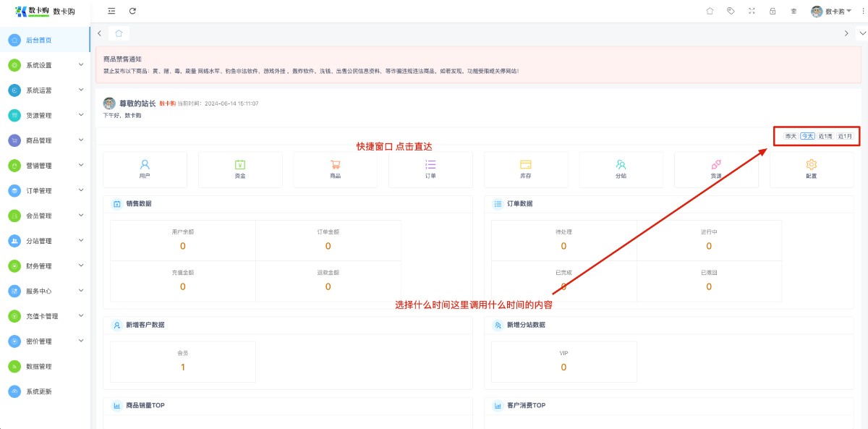This screenshot has height=429, width=868.
Task: Expand the 订单管理 sidebar menu
Action: [x=46, y=191]
